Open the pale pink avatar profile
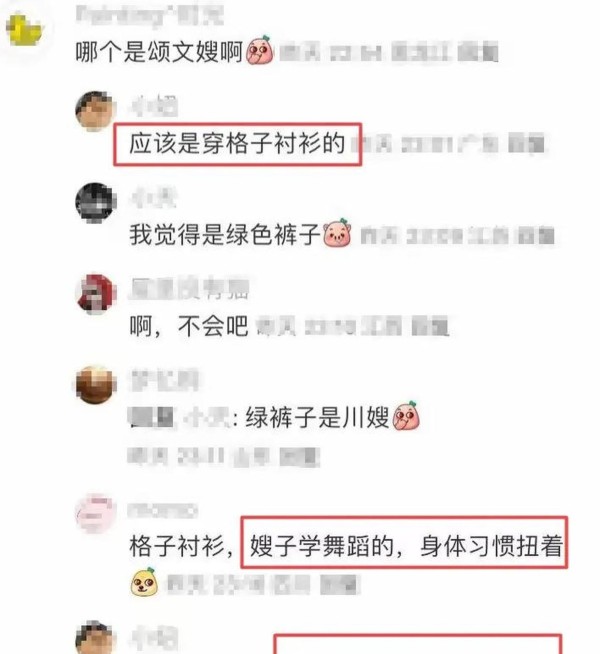600x654 pixels. click(95, 513)
